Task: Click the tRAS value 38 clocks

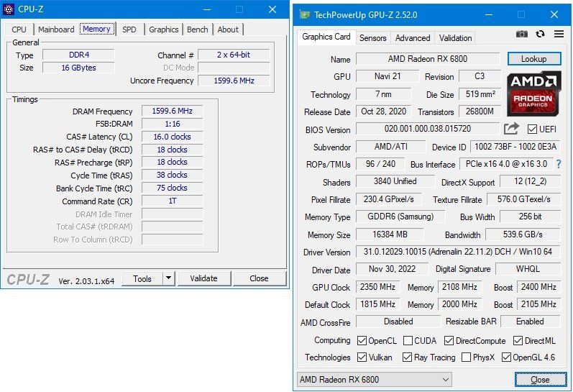Action: [172, 175]
